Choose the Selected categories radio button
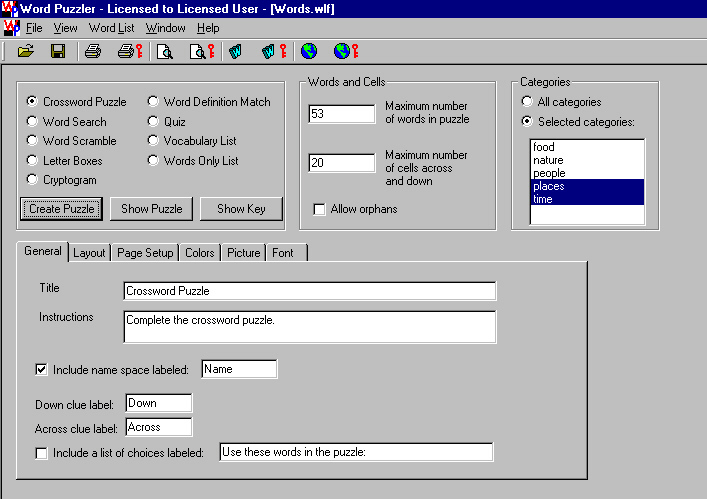The height and width of the screenshot is (499, 707). 527,121
